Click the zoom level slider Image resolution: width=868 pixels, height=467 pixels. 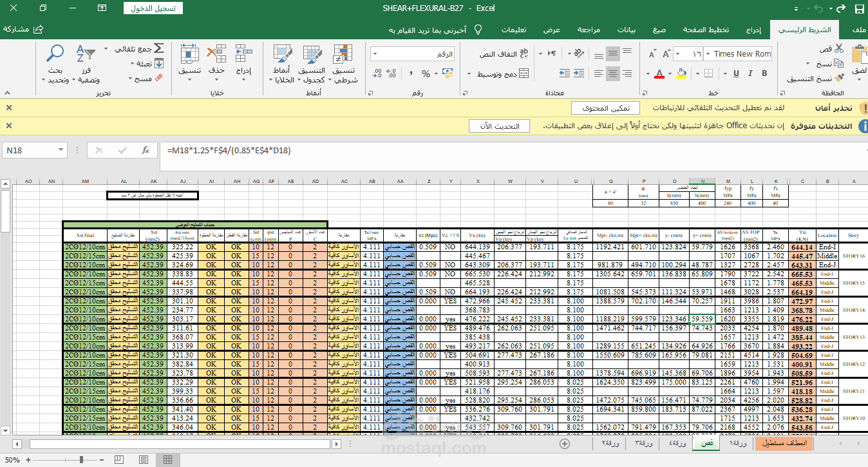pos(82,460)
